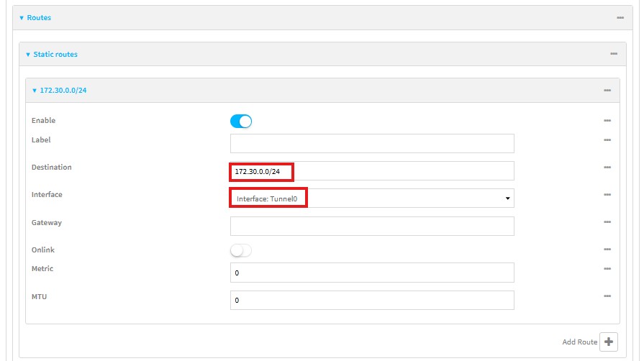The width and height of the screenshot is (644, 361).
Task: Click the minus icon beside Metric row
Action: click(607, 269)
